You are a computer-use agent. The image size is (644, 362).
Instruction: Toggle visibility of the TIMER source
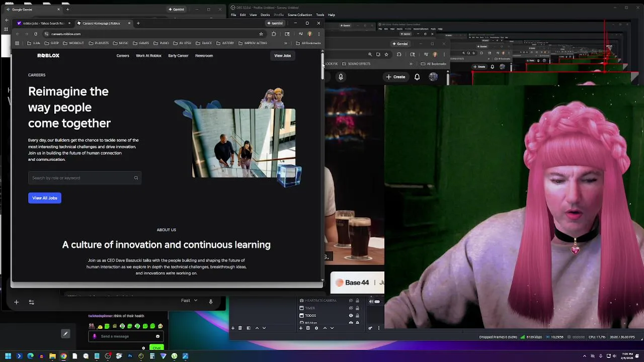[x=351, y=308]
